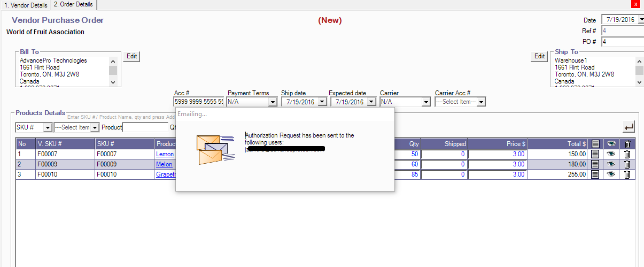Toggle the eye icon for Lemon row
The width and height of the screenshot is (644, 267).
tap(611, 154)
